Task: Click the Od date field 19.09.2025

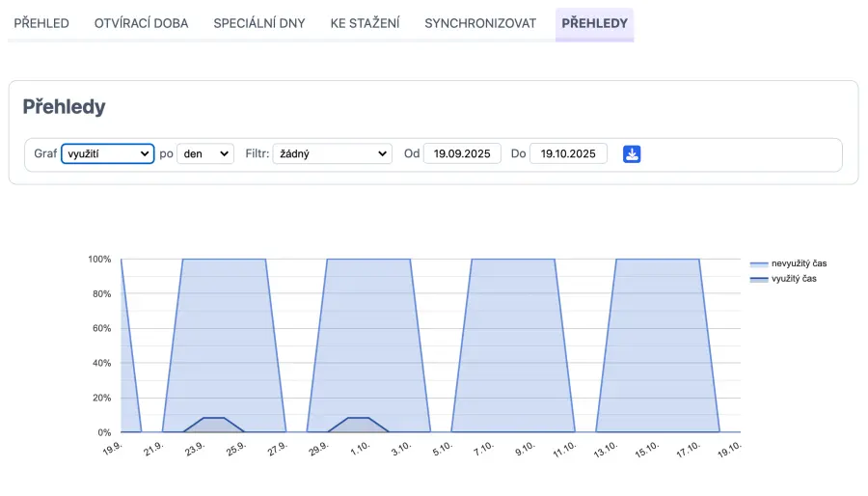Action: pyautogui.click(x=462, y=153)
